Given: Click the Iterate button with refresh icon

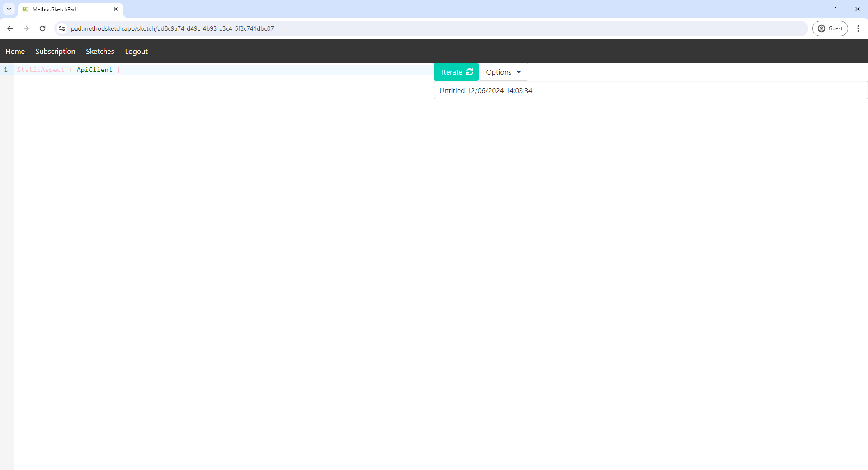Looking at the screenshot, I should (456, 72).
